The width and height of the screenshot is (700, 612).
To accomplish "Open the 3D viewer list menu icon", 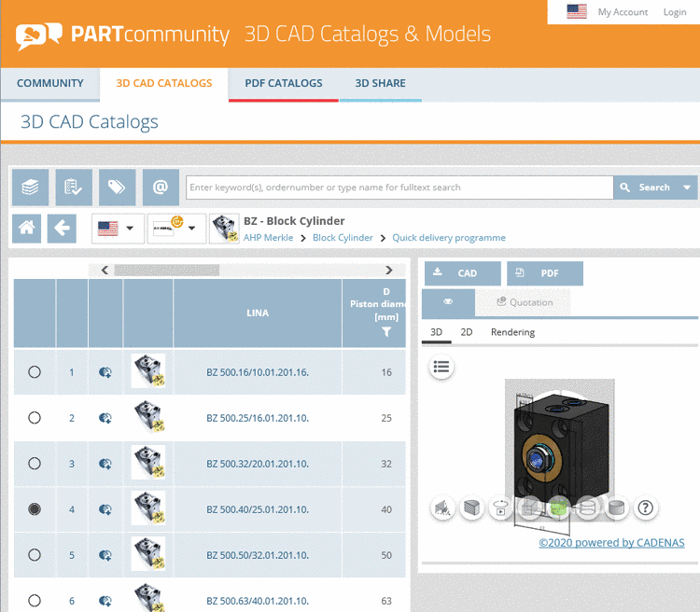I will pos(441,367).
